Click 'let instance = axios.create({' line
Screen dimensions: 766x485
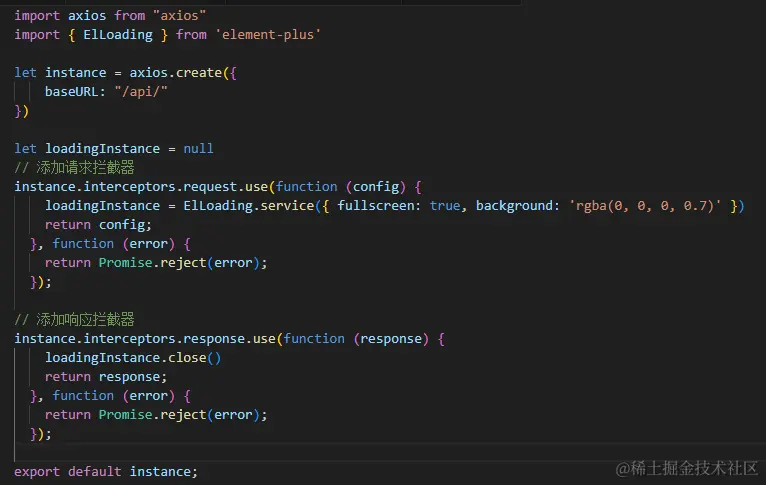coord(126,73)
